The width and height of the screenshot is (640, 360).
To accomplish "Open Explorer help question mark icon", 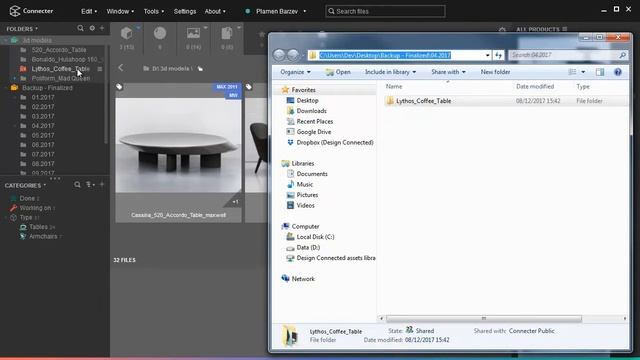I will (618, 72).
